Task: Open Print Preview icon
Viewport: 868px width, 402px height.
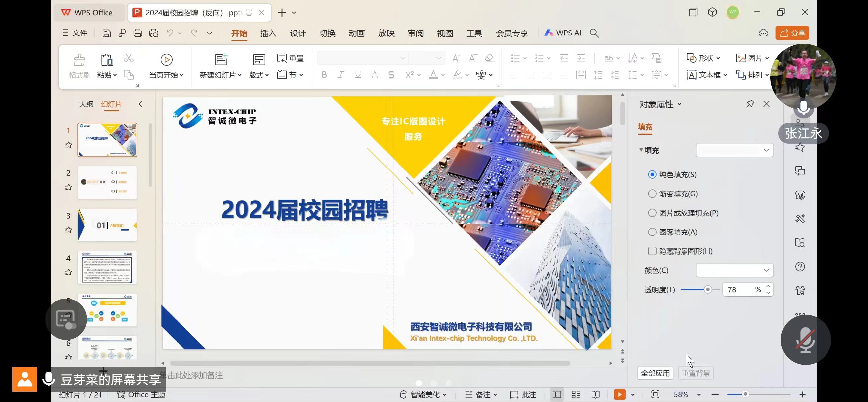Action: 154,33
